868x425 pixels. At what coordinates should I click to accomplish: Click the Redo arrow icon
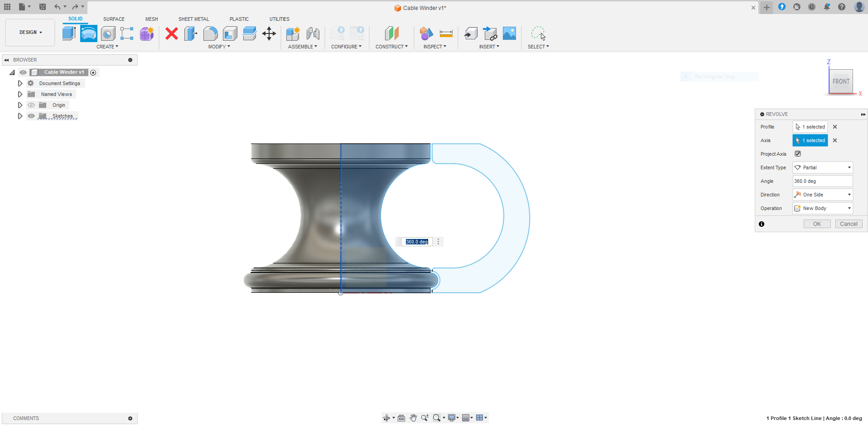(75, 7)
